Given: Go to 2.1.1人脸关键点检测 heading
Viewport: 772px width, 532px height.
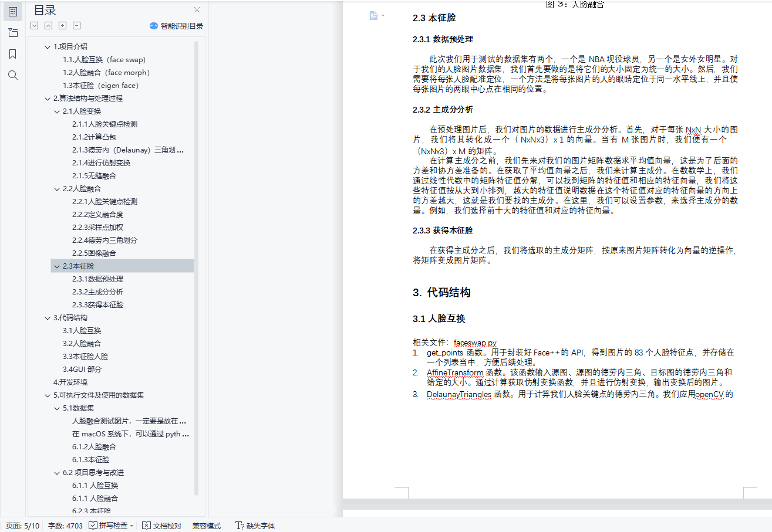Looking at the screenshot, I should [104, 124].
